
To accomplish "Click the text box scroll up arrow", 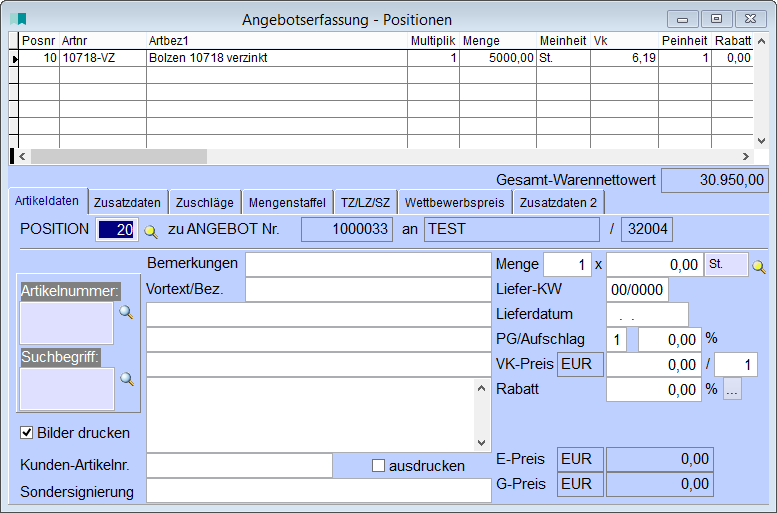I will (x=481, y=389).
